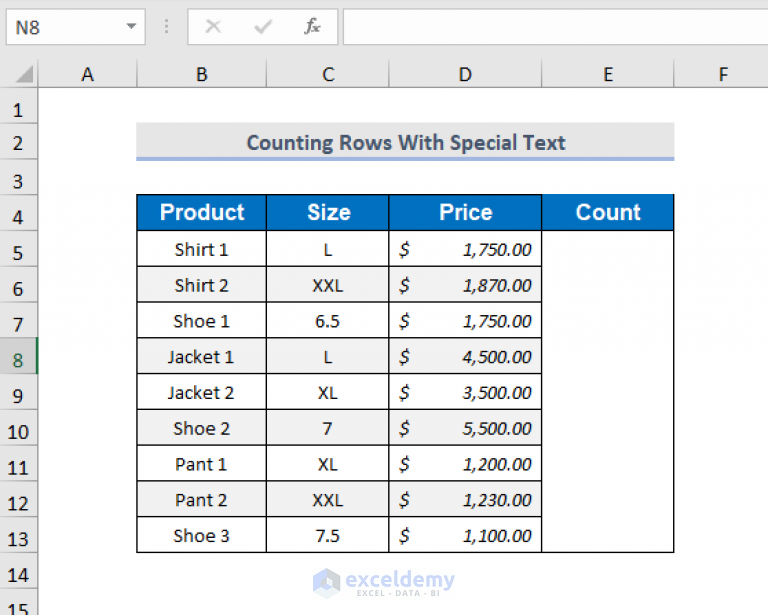The image size is (768, 615).
Task: Select row 9 header
Action: click(x=18, y=392)
